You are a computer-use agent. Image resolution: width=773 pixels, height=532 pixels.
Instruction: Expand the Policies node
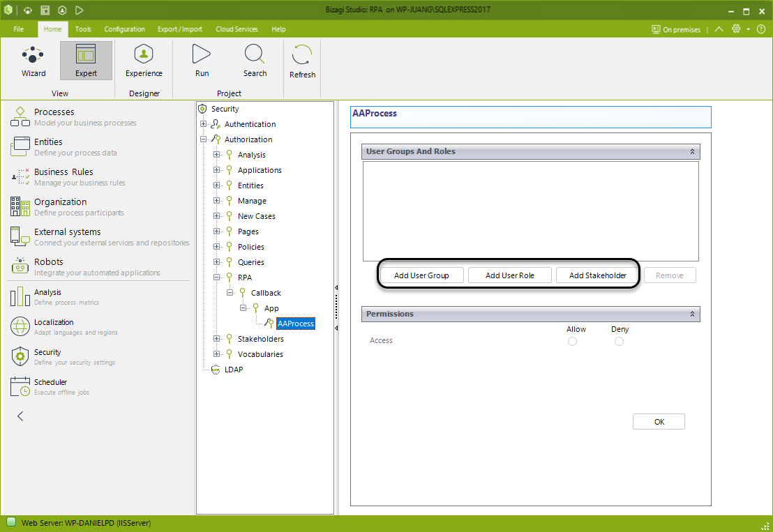point(216,247)
